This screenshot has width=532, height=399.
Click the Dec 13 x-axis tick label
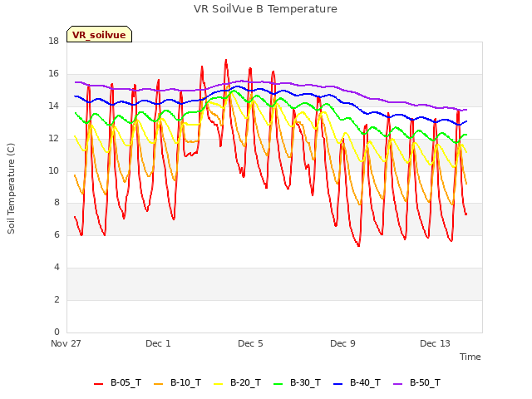[x=435, y=343]
